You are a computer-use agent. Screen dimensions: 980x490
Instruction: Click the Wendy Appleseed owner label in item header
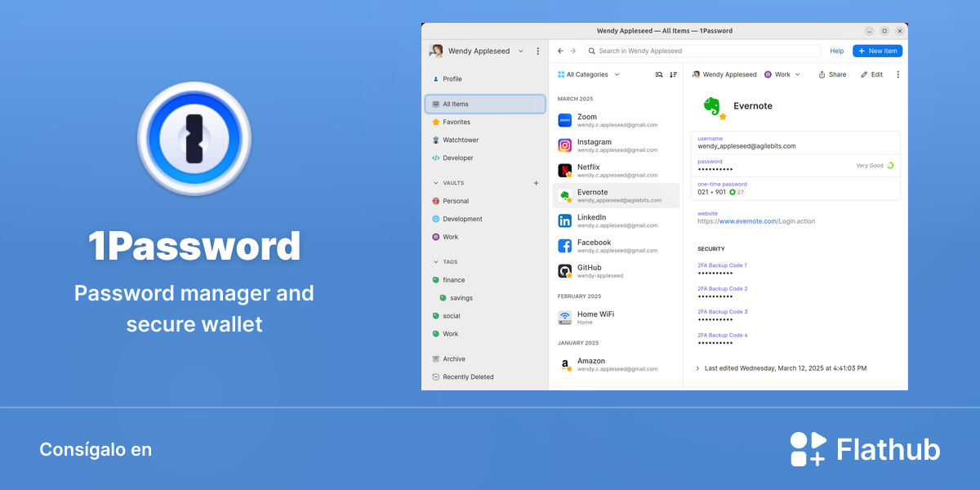[x=724, y=74]
